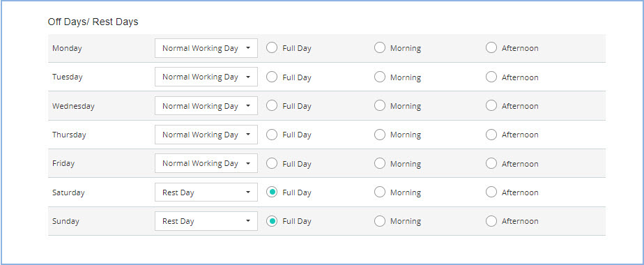
Task: Click the Tuesday row label
Action: (68, 77)
